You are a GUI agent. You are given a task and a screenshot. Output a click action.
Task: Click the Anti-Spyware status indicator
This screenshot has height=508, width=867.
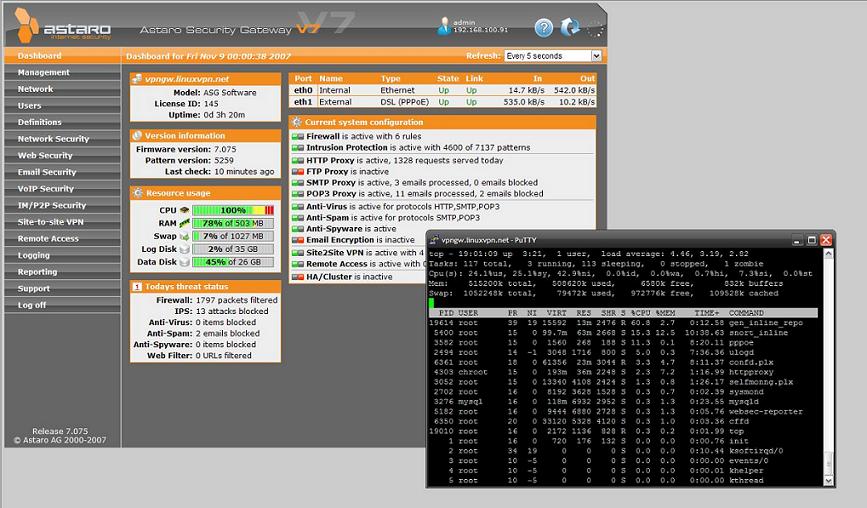(x=297, y=229)
